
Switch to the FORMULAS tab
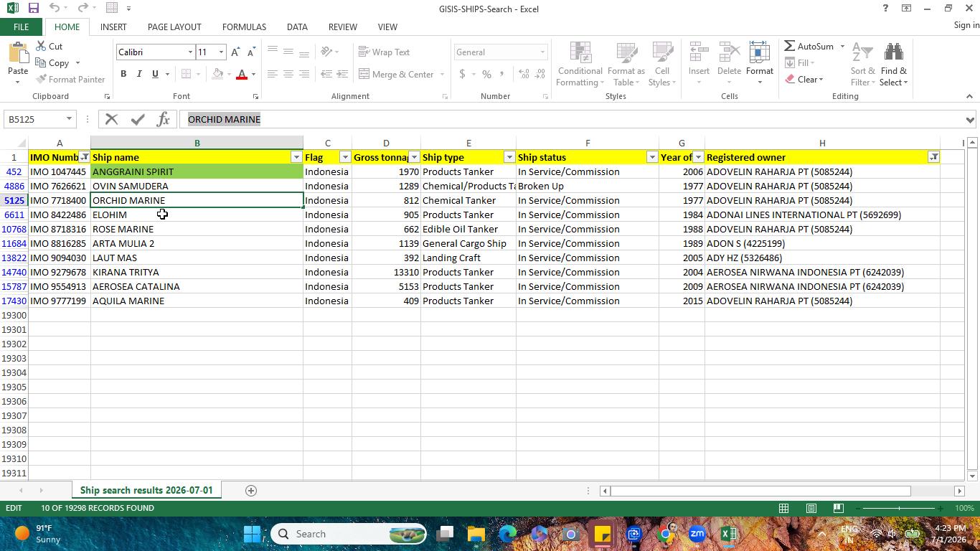click(244, 27)
